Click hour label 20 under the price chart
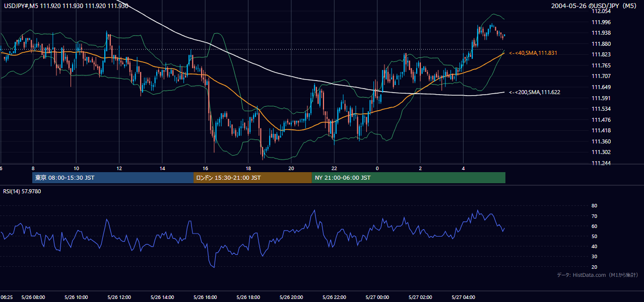The width and height of the screenshot is (644, 302). 291,168
